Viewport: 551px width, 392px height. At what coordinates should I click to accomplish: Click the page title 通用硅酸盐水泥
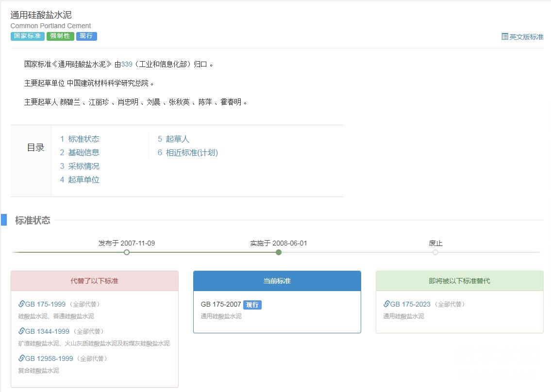[41, 15]
